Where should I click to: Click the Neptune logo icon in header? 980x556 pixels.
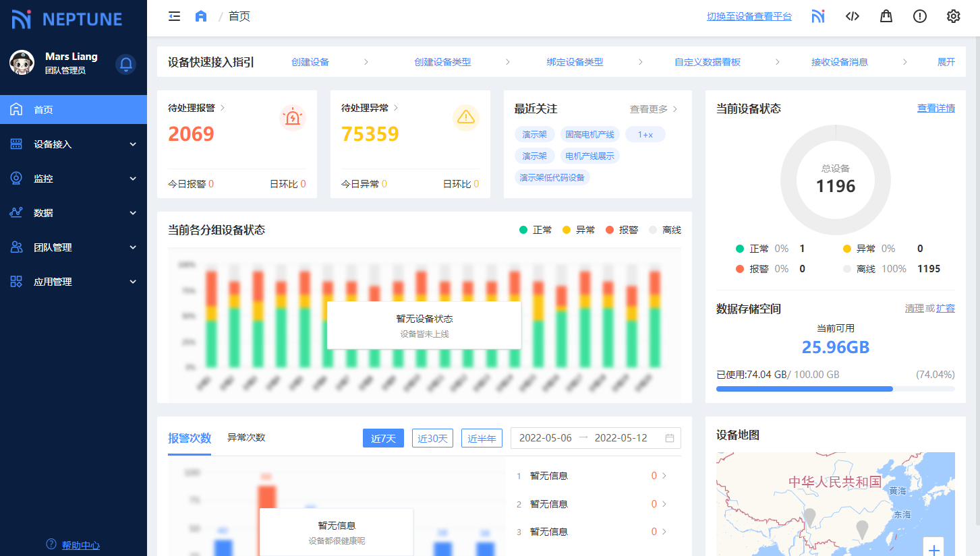pos(818,16)
